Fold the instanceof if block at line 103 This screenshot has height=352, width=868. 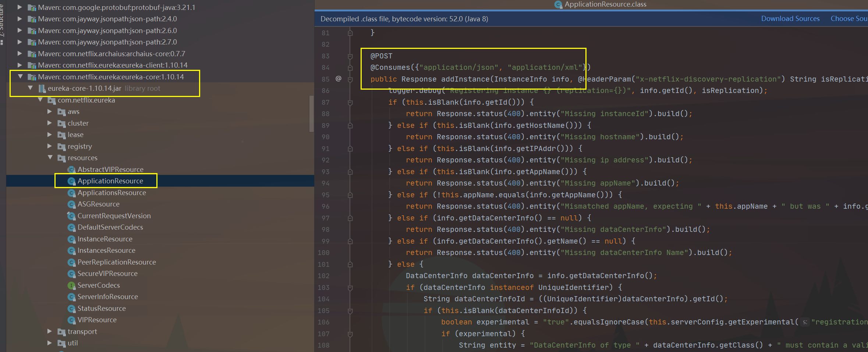(x=350, y=288)
